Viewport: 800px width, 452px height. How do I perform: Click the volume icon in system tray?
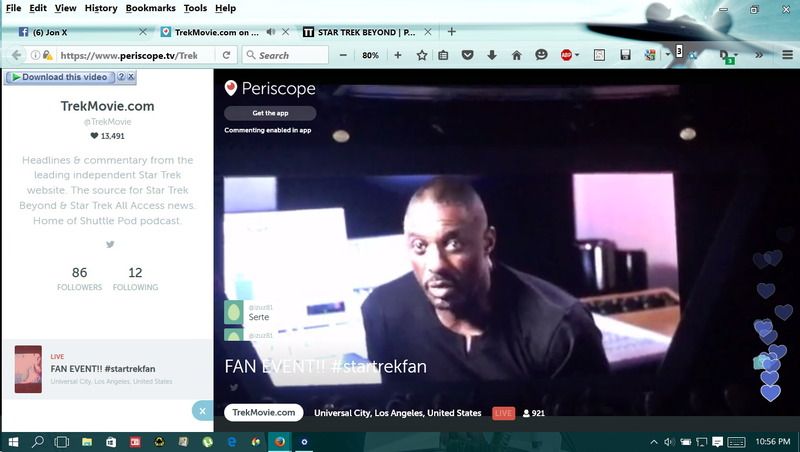669,442
